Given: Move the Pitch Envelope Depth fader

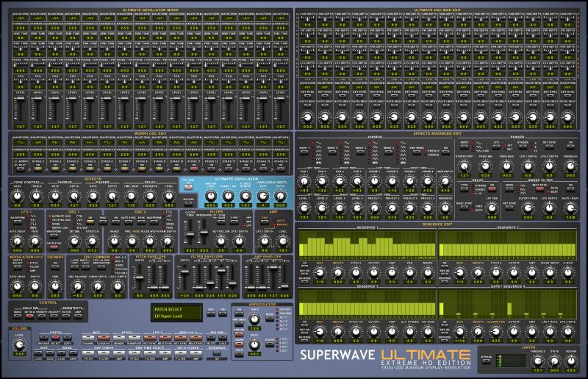Looking at the screenshot, I should pyautogui.click(x=138, y=277).
